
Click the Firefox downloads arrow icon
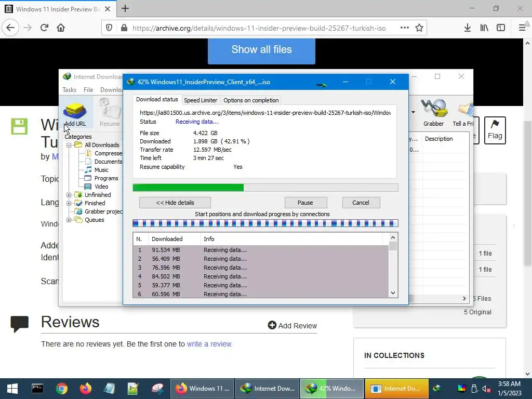click(x=467, y=28)
